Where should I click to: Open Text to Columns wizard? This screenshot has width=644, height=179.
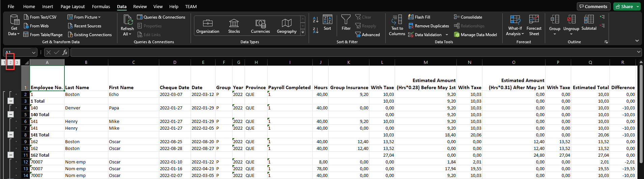[397, 25]
